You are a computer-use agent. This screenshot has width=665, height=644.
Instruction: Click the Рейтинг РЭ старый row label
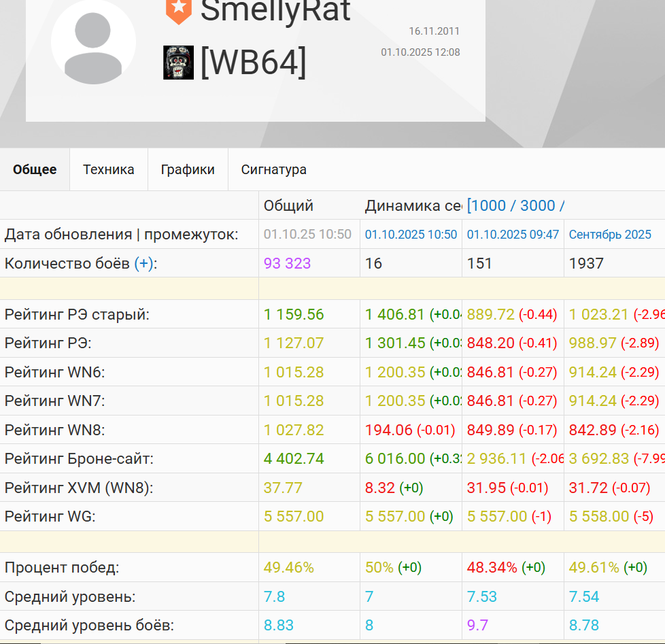pyautogui.click(x=77, y=314)
